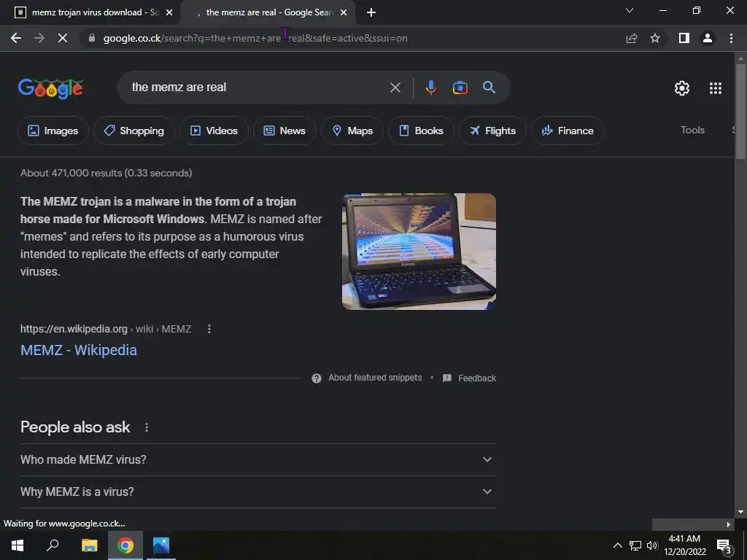Open the tab search dropdown arrow
This screenshot has height=560, width=747.
(629, 10)
